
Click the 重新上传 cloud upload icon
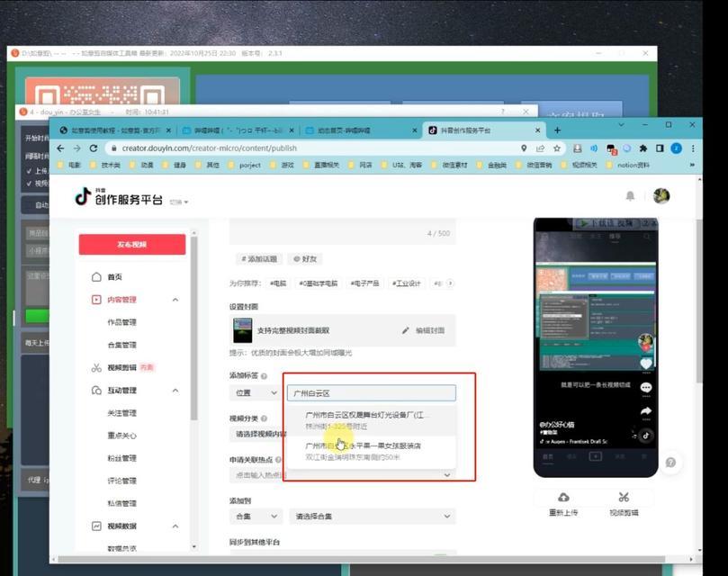coord(563,498)
